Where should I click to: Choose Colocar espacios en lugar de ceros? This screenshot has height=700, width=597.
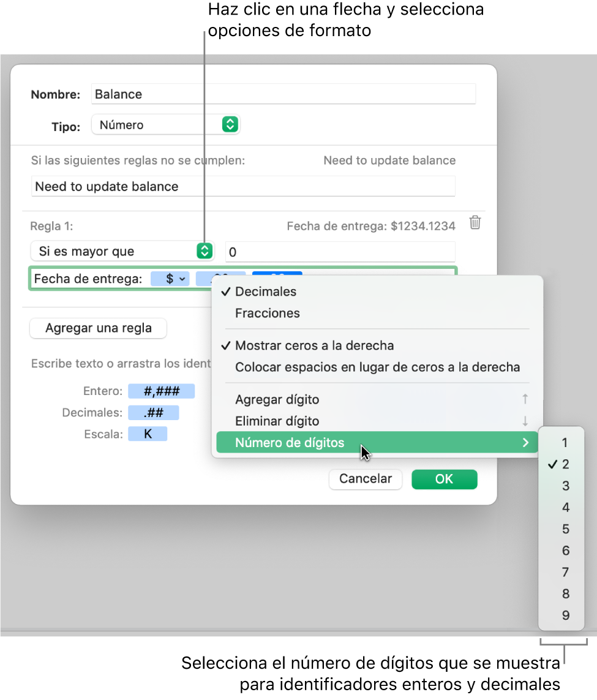[377, 367]
